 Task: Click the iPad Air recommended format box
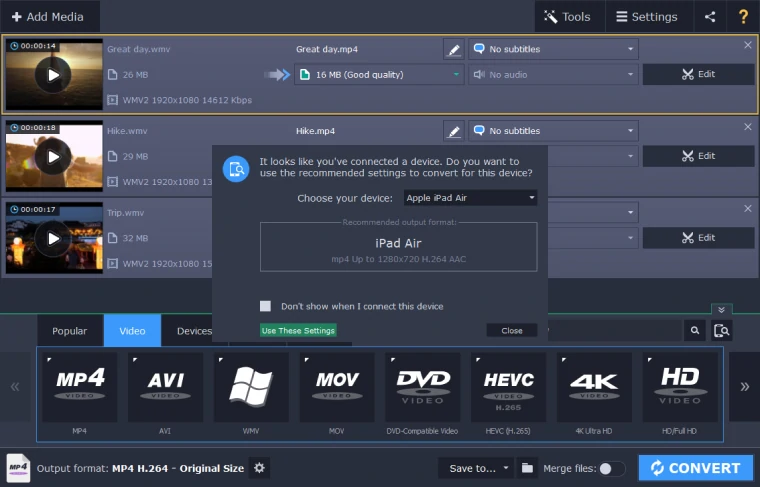pos(398,247)
